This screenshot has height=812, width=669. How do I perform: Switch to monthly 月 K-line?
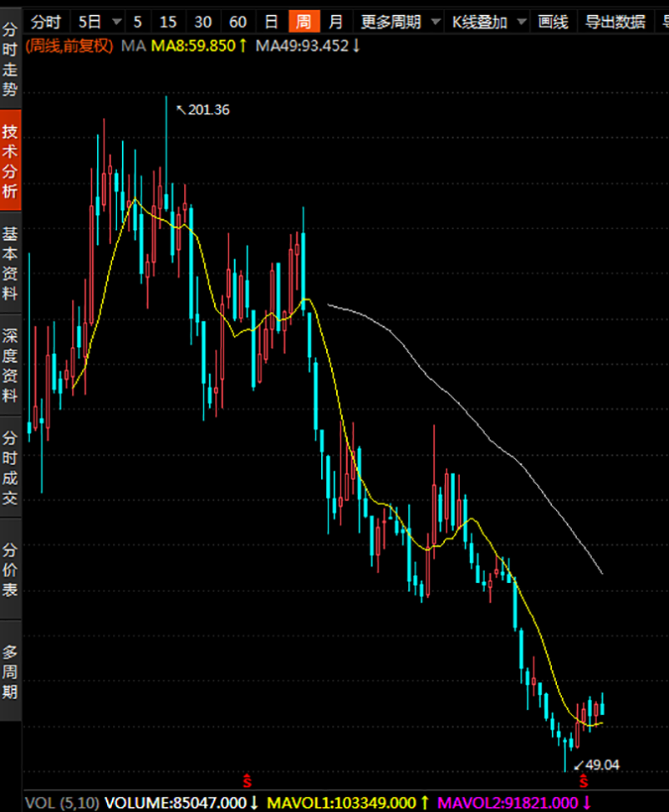pyautogui.click(x=335, y=22)
